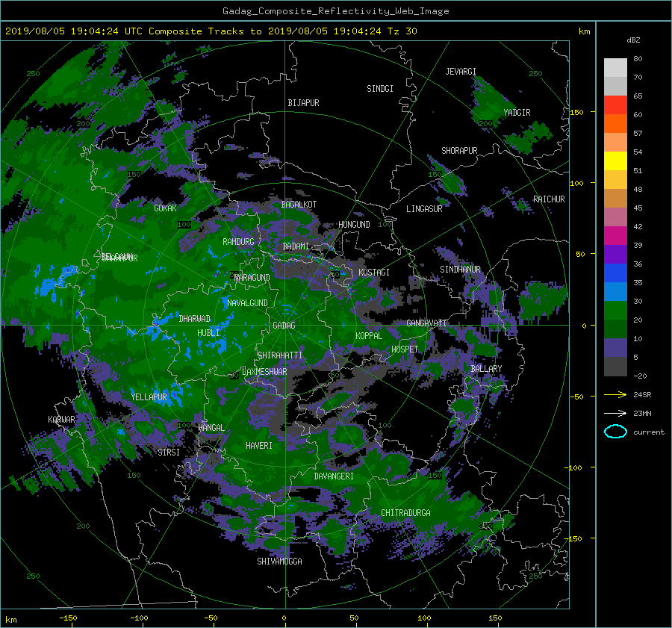Click the Gadag Composite Reflectivity title text
672x628 pixels.
pyautogui.click(x=335, y=11)
